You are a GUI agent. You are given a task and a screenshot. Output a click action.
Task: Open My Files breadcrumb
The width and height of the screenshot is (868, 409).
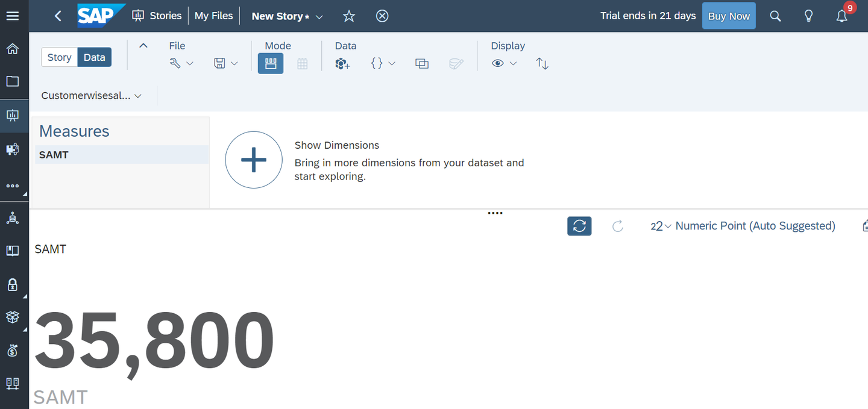pyautogui.click(x=213, y=16)
